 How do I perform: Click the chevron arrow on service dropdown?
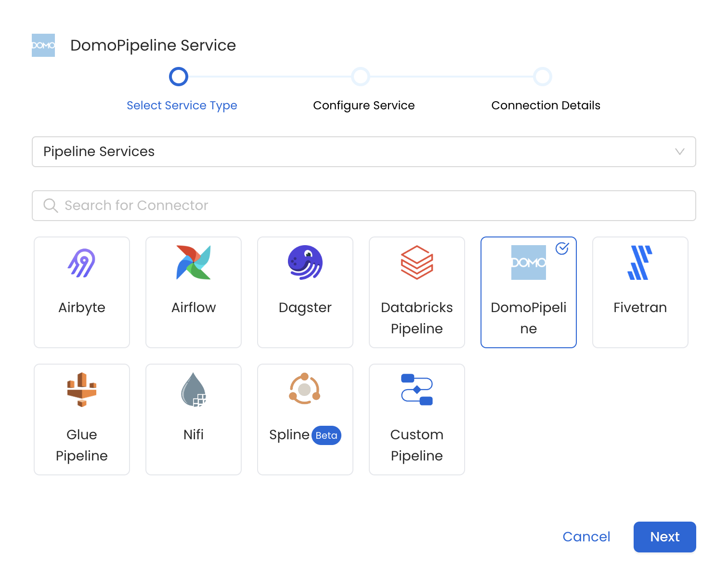[x=680, y=152]
